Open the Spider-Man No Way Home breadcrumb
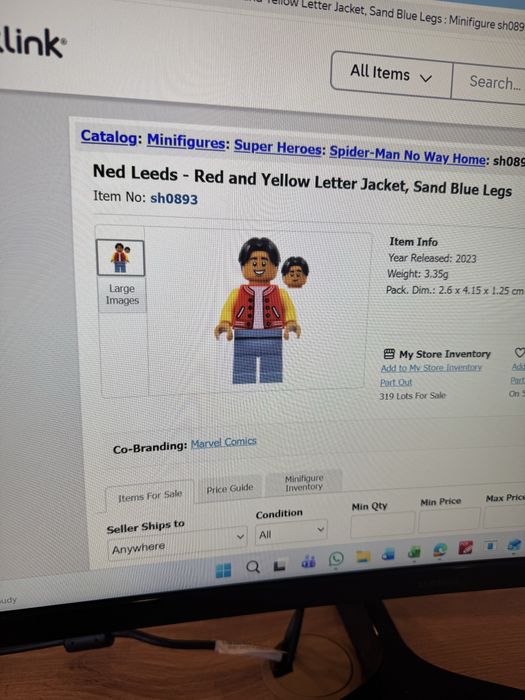This screenshot has width=525, height=700. pos(408,155)
